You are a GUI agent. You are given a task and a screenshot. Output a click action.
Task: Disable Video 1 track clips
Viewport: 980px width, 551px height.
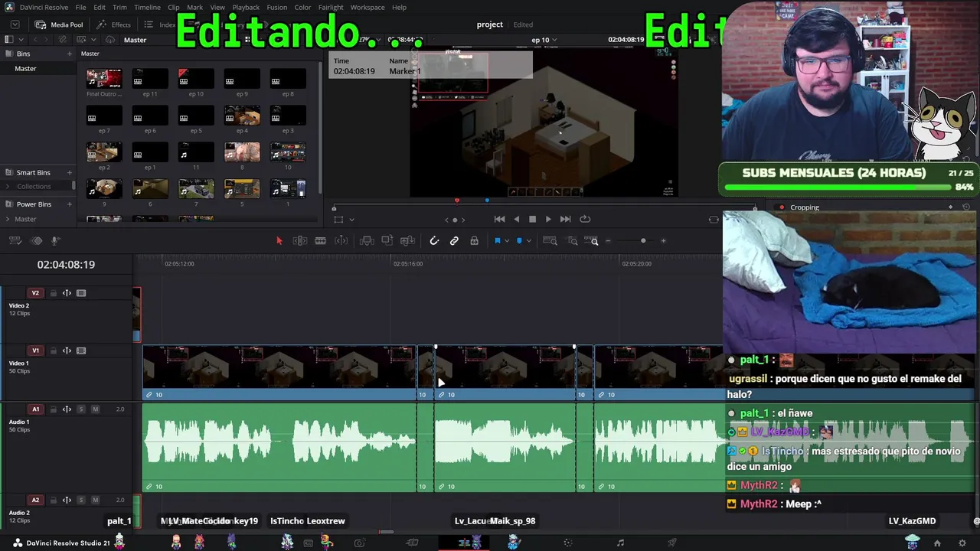click(x=81, y=350)
